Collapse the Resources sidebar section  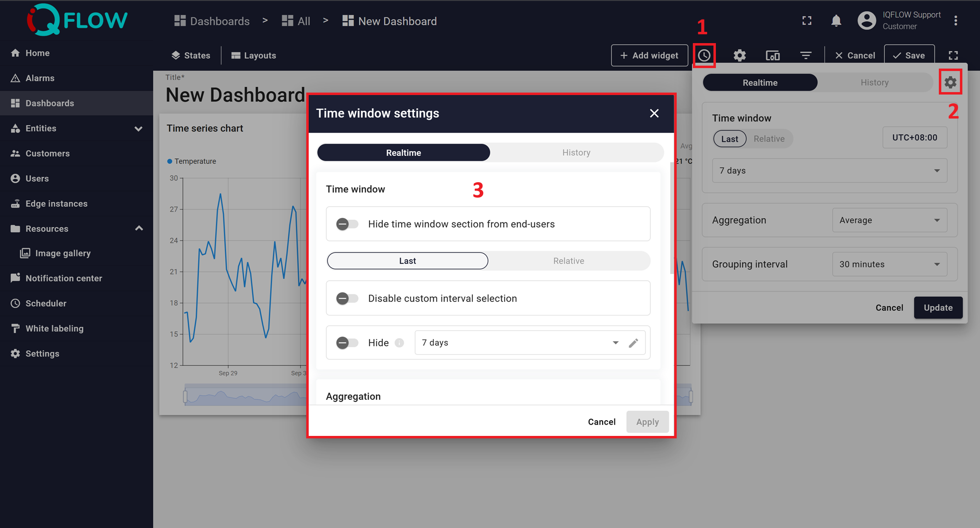139,228
